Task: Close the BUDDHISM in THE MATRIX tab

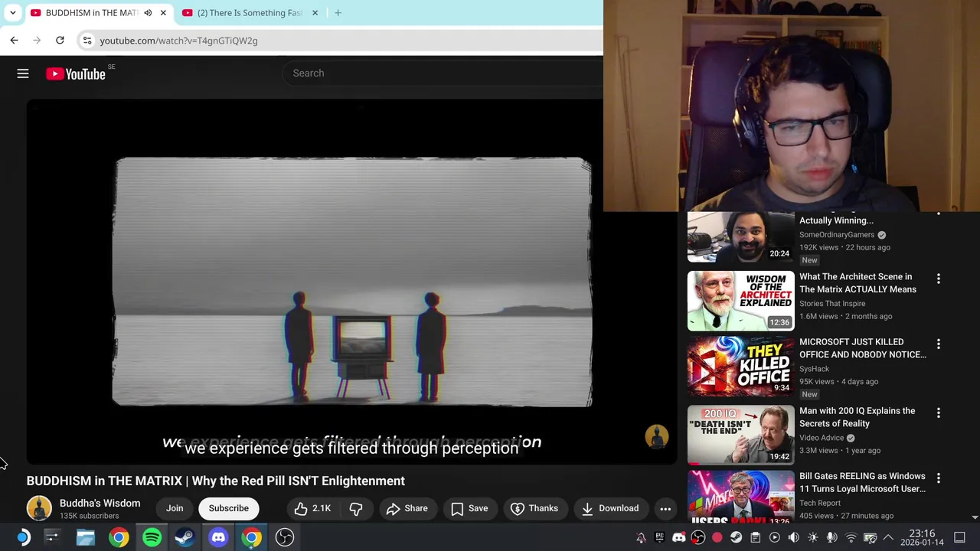Action: 163,13
